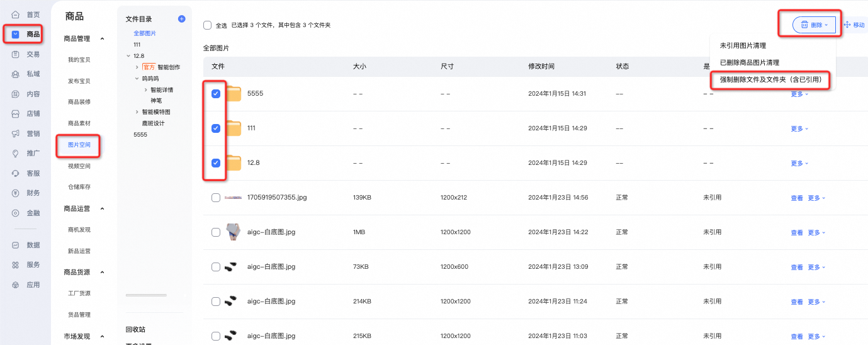868x345 pixels.
Task: Uncheck the 5555 folder checkbox
Action: click(x=216, y=93)
